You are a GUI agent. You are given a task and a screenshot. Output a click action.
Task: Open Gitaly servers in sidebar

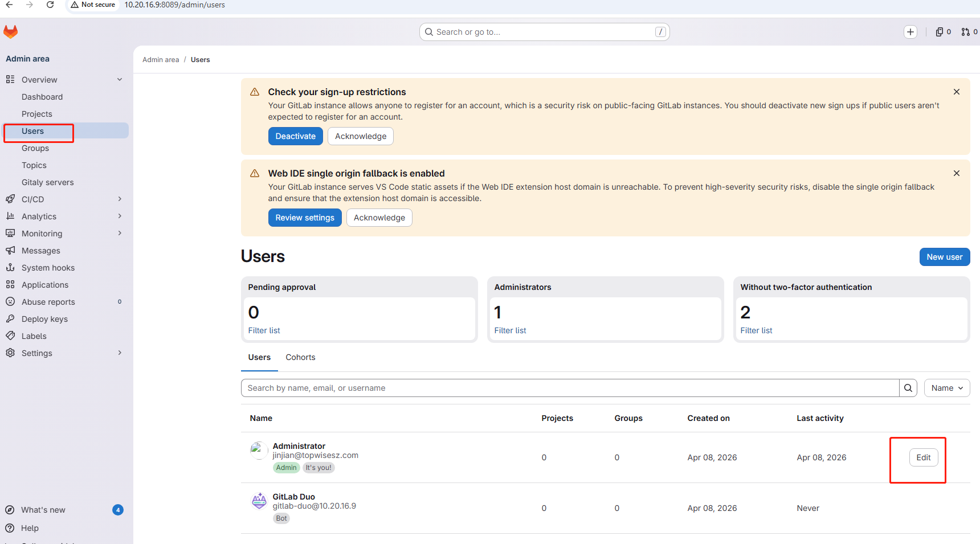66,182
